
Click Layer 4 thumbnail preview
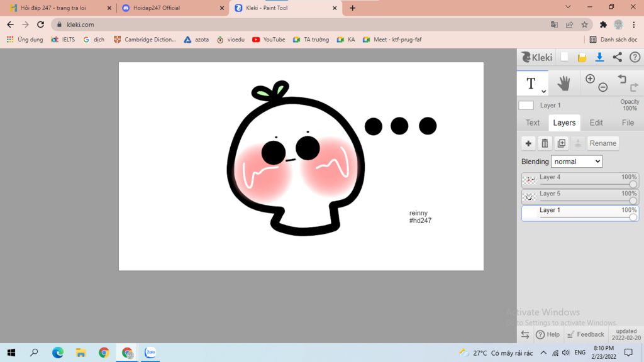pyautogui.click(x=530, y=180)
